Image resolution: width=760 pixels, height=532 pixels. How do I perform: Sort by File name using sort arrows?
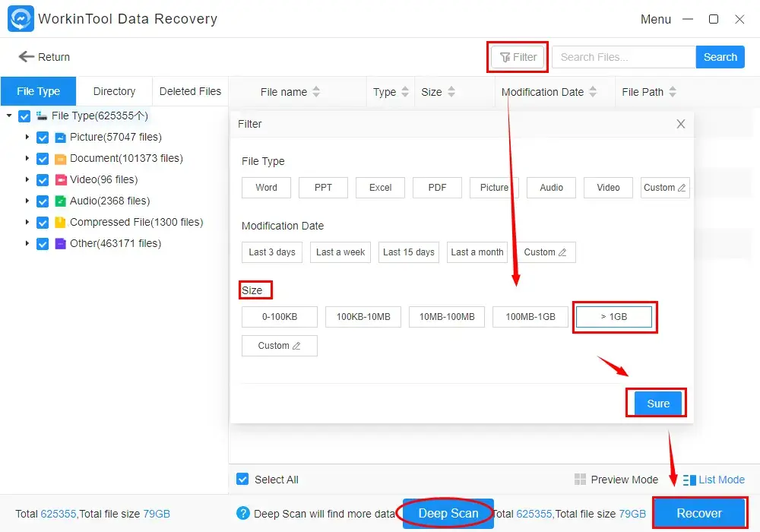tap(316, 91)
